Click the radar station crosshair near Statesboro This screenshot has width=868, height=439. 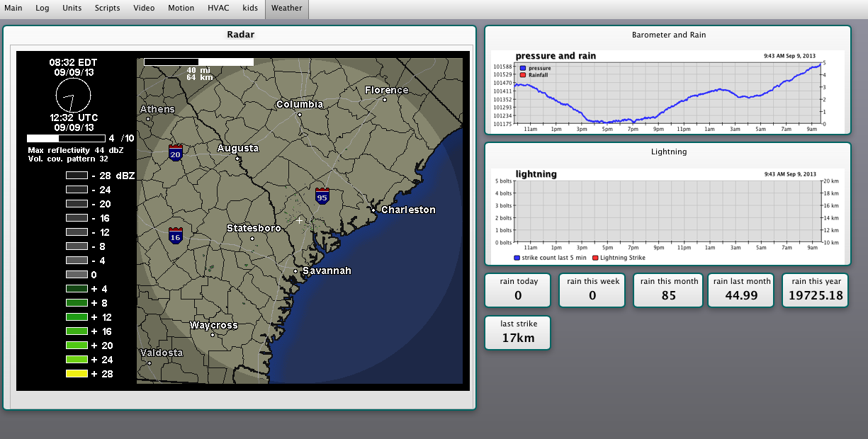click(x=299, y=221)
